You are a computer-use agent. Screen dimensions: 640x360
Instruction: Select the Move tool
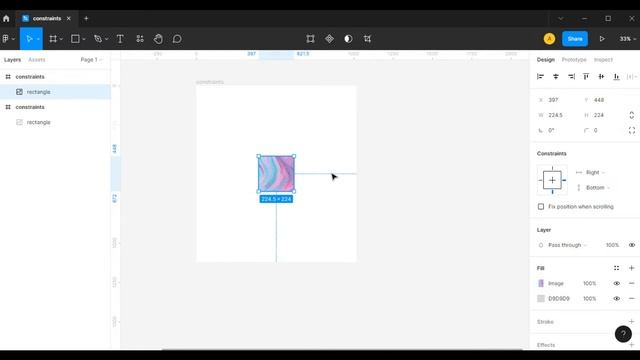point(29,39)
